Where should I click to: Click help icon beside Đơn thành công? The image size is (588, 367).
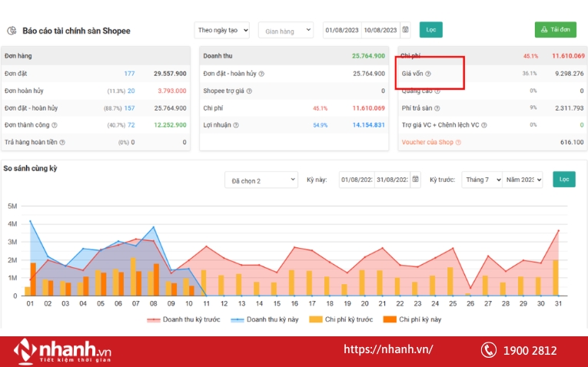point(55,125)
